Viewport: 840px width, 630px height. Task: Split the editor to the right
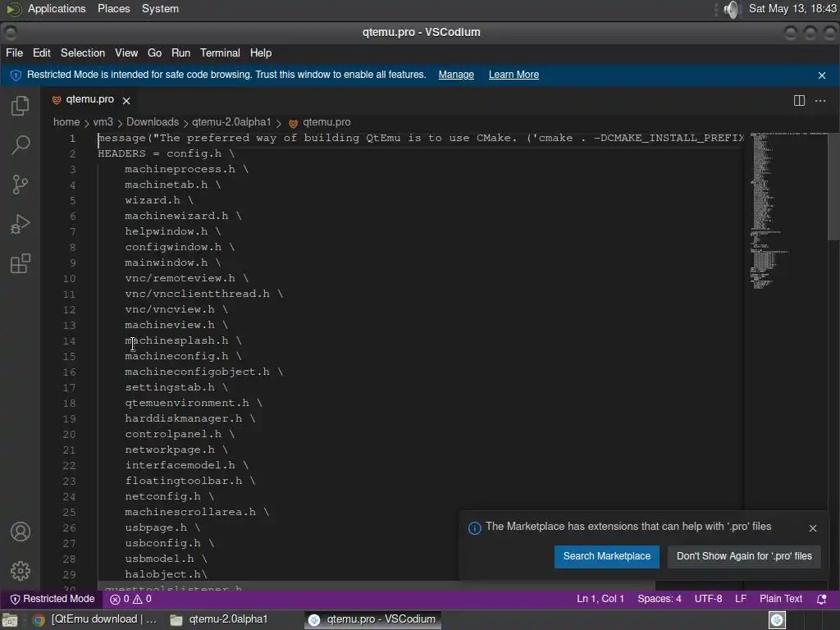click(799, 101)
